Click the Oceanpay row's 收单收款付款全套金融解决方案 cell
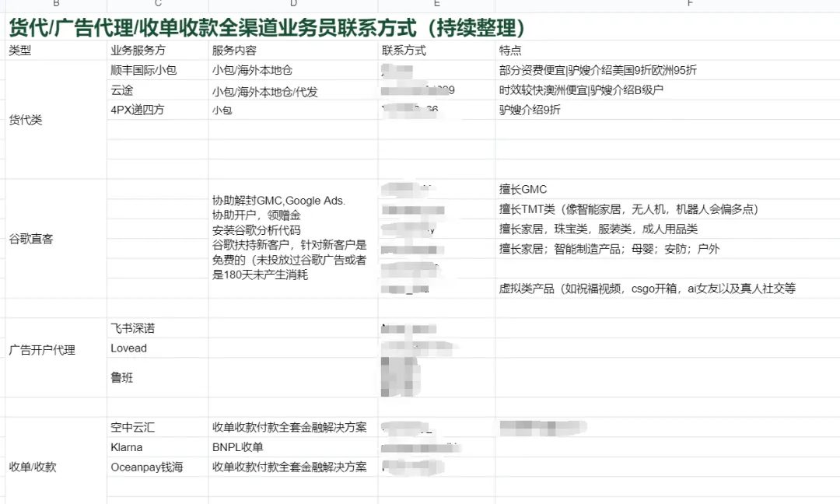 point(293,467)
